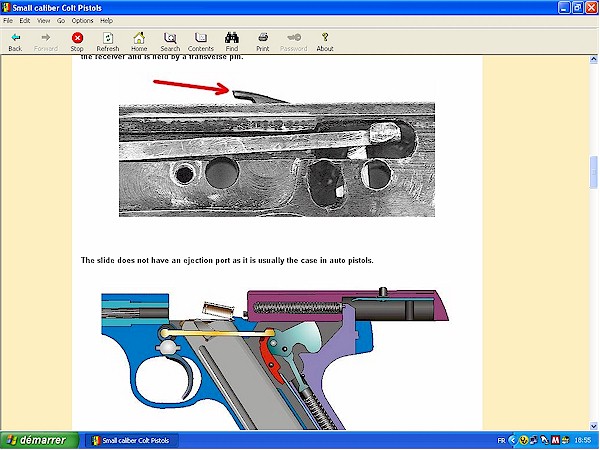This screenshot has width=600, height=450.
Task: Click the scrollbar down arrow
Action: [x=593, y=426]
